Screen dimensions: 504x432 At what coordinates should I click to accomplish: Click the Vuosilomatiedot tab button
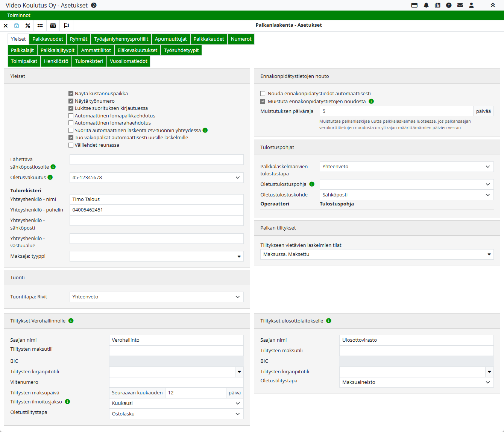coord(129,61)
